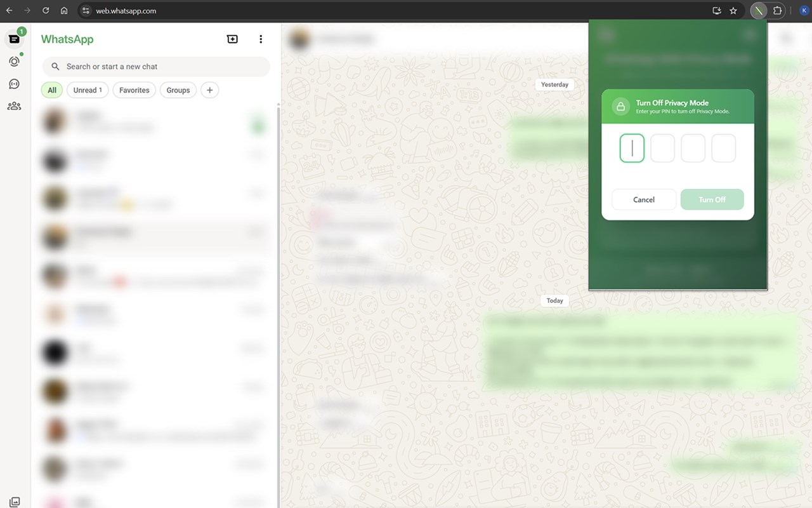
Task: Focus the fourth PIN digit box
Action: [x=724, y=148]
